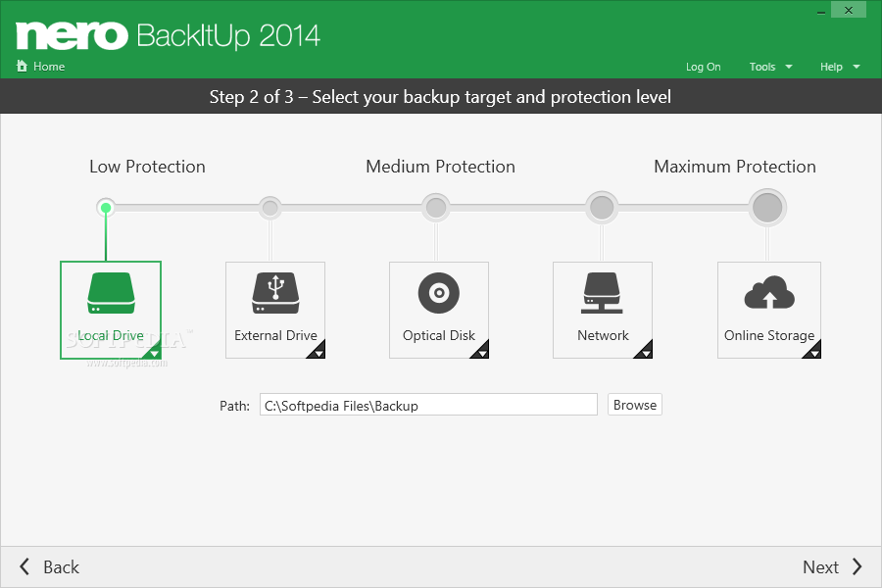The width and height of the screenshot is (882, 588).
Task: Select the Local Drive label text
Action: (x=111, y=335)
